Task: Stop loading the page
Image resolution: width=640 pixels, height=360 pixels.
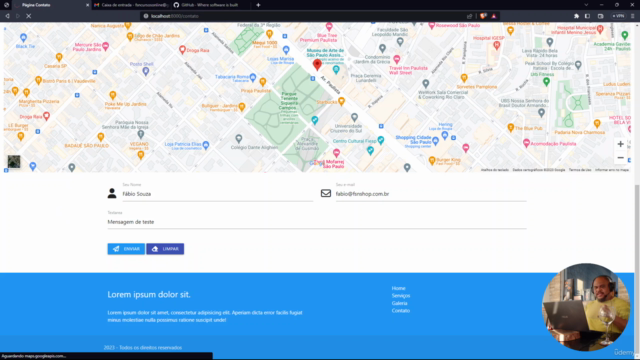Action: point(29,16)
